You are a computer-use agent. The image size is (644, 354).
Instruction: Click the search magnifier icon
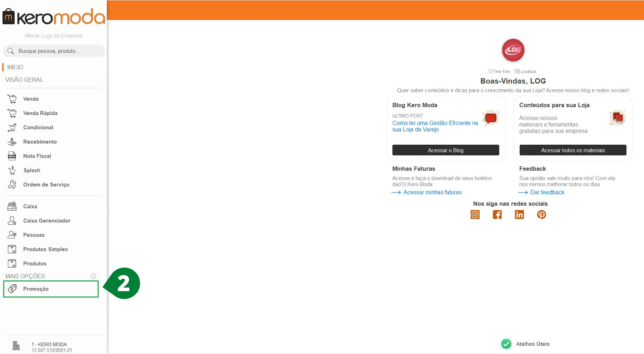(x=11, y=51)
